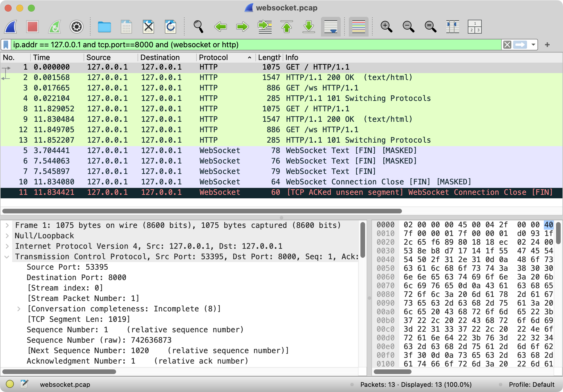Sort by the Protocol column header
This screenshot has height=392, width=563.
(213, 57)
